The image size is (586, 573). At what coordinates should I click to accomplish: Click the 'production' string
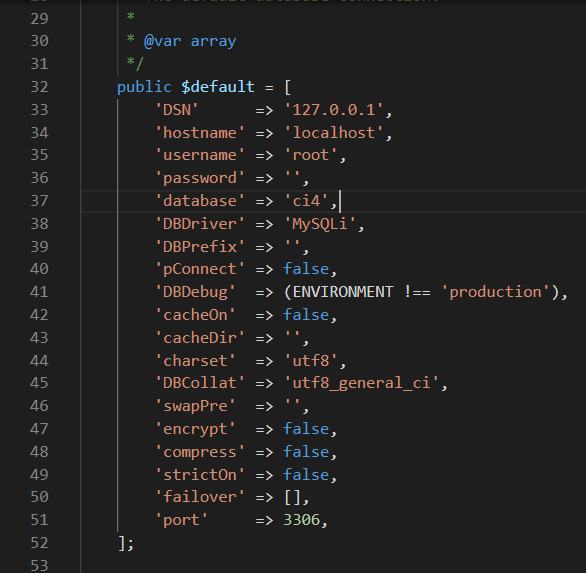tap(496, 292)
